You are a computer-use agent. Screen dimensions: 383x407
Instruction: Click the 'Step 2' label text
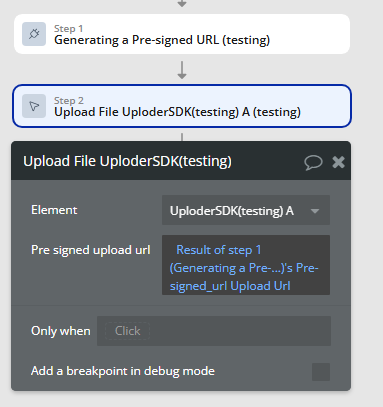[69, 101]
